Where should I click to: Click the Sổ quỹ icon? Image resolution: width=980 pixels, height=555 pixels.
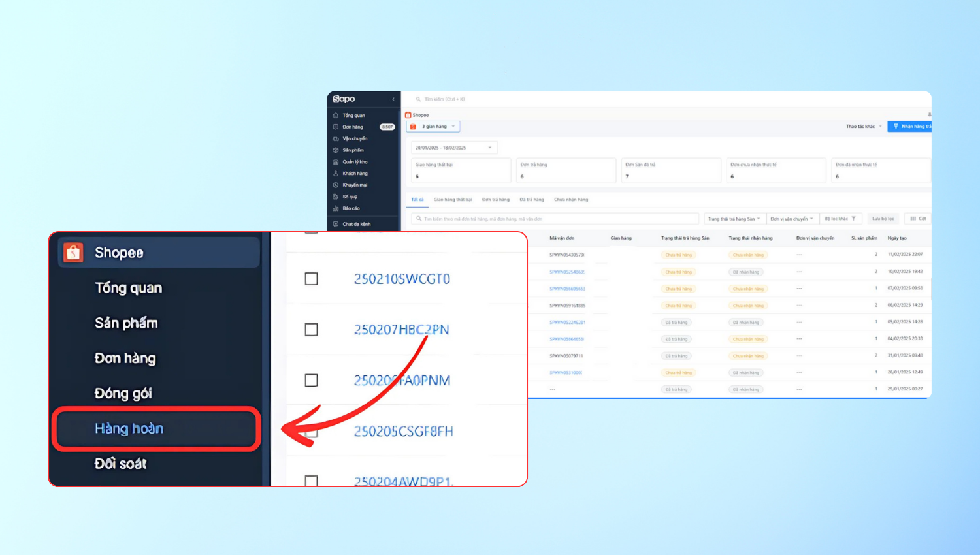336,197
